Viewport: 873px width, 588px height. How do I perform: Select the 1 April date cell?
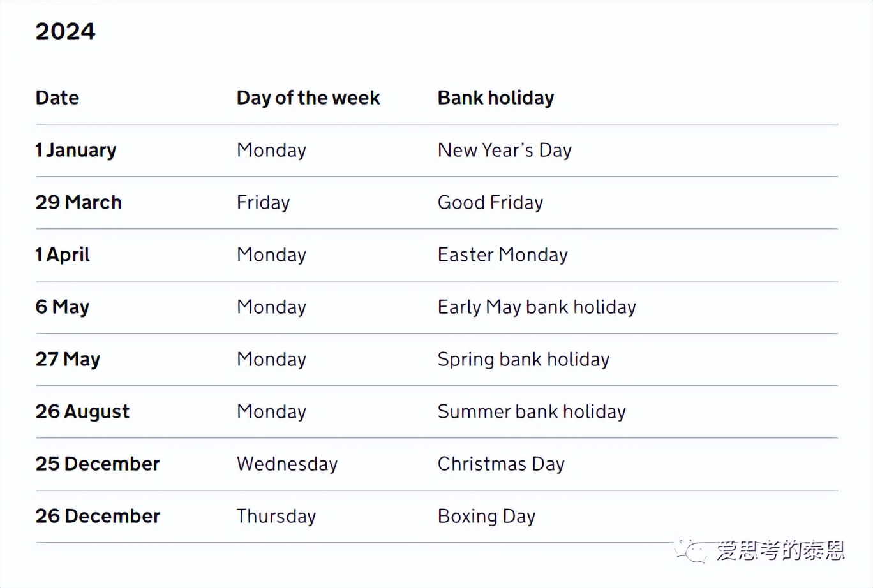tap(63, 254)
